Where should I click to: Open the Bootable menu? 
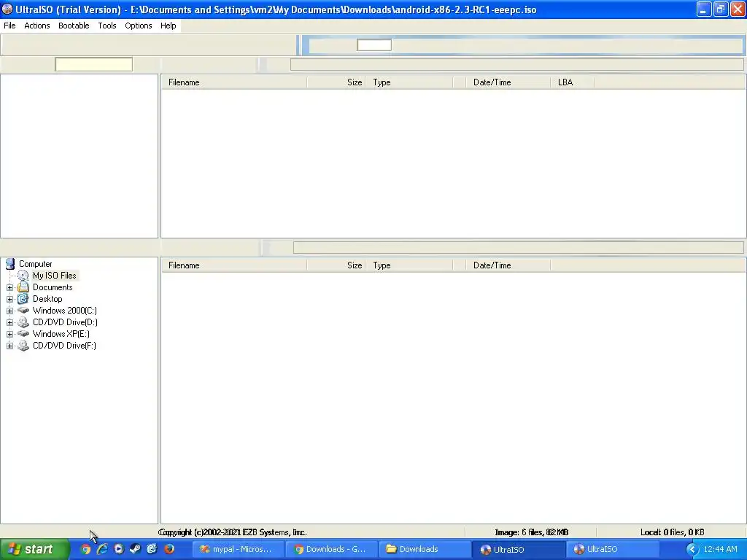[x=74, y=26]
